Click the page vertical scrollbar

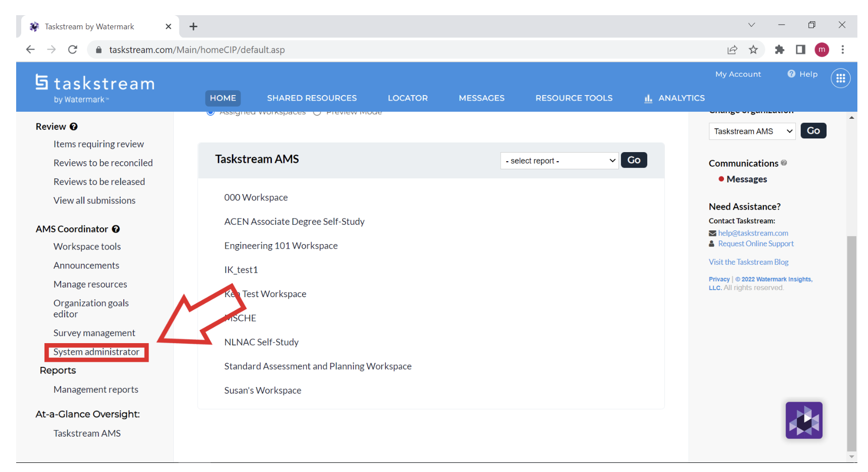852,343
